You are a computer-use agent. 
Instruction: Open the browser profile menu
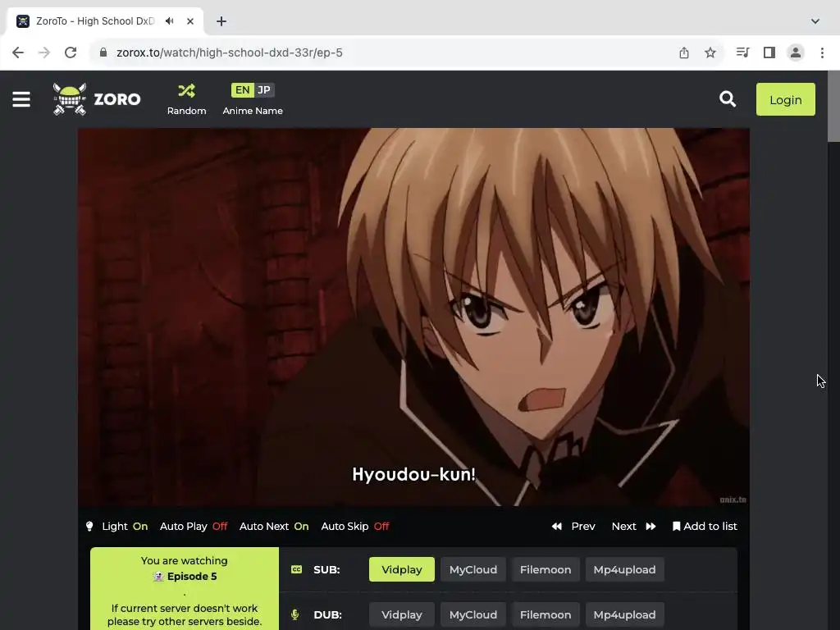(x=796, y=52)
